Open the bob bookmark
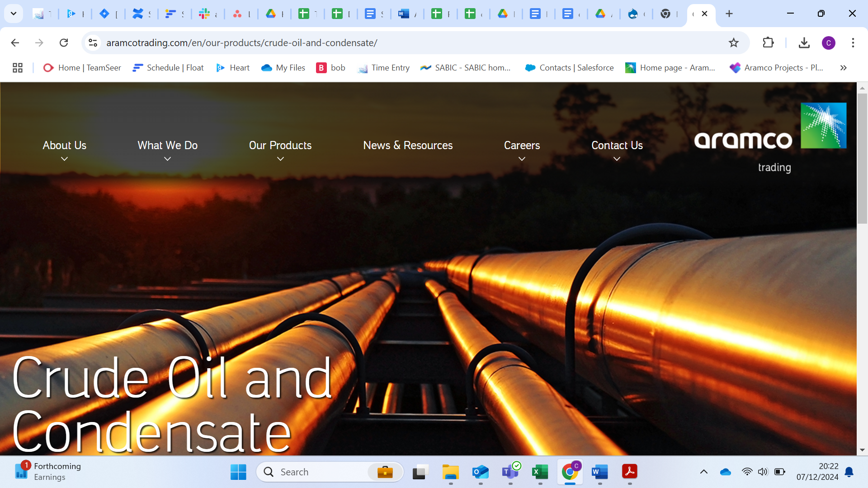Viewport: 868px width, 488px height. (331, 68)
